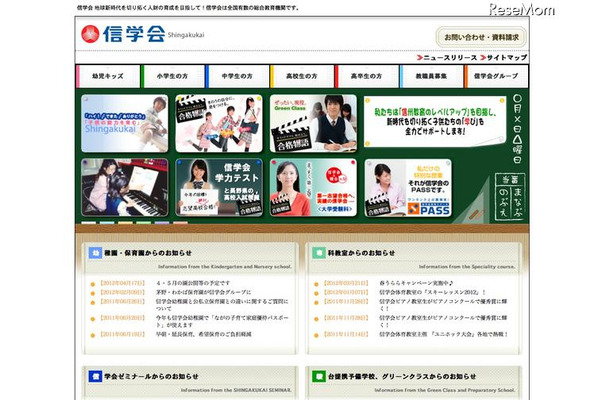Open news 「ユニホック大会」各地で熱戦!

[x=443, y=334]
